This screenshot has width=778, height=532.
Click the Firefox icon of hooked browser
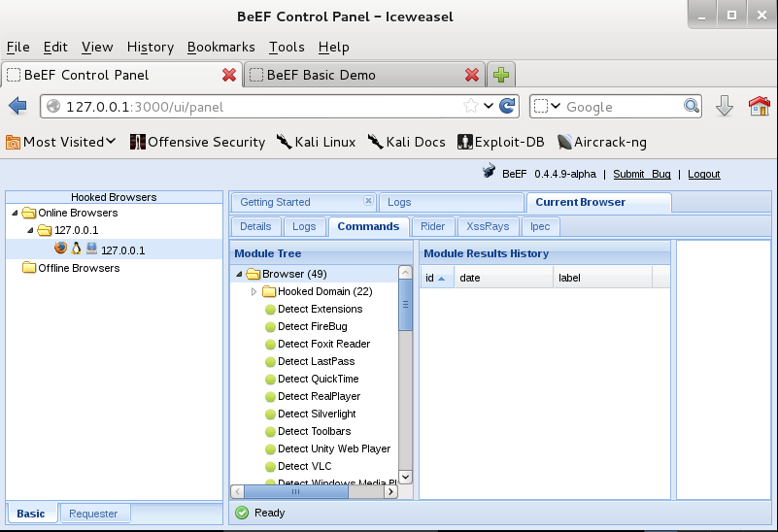pos(60,248)
